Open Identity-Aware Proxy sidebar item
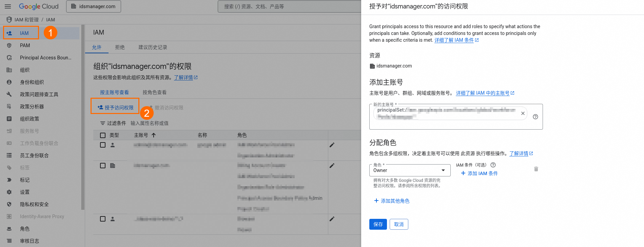The image size is (644, 247). pyautogui.click(x=41, y=216)
